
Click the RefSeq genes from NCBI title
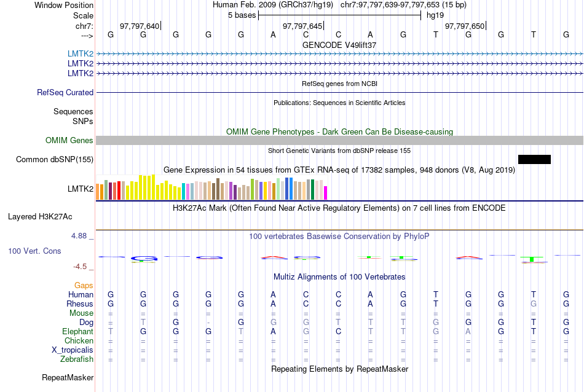tap(339, 84)
